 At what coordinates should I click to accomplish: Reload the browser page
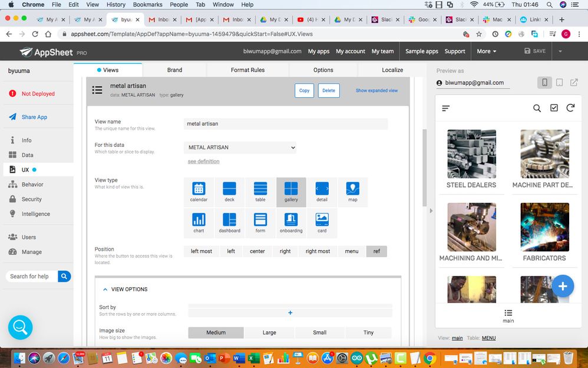35,34
